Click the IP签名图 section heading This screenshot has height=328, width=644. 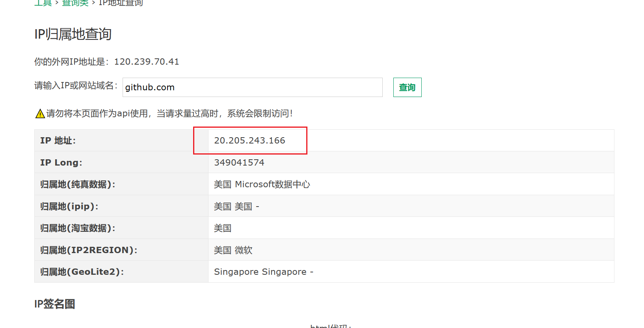tap(55, 304)
